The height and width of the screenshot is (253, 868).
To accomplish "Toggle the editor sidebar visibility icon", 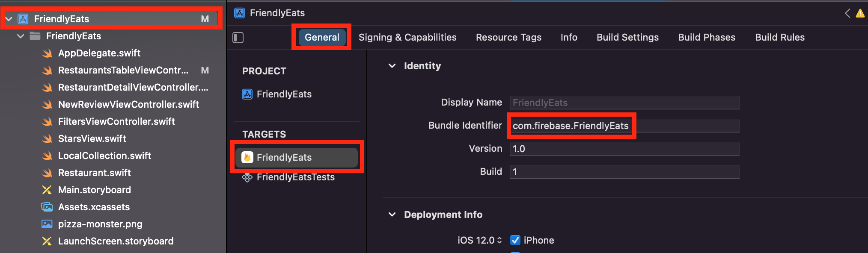I will (x=238, y=37).
